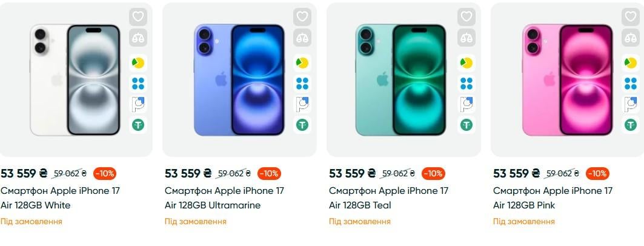Compare the White iPhone using scales icon
Viewport: 644px width, 246px height.
point(138,38)
